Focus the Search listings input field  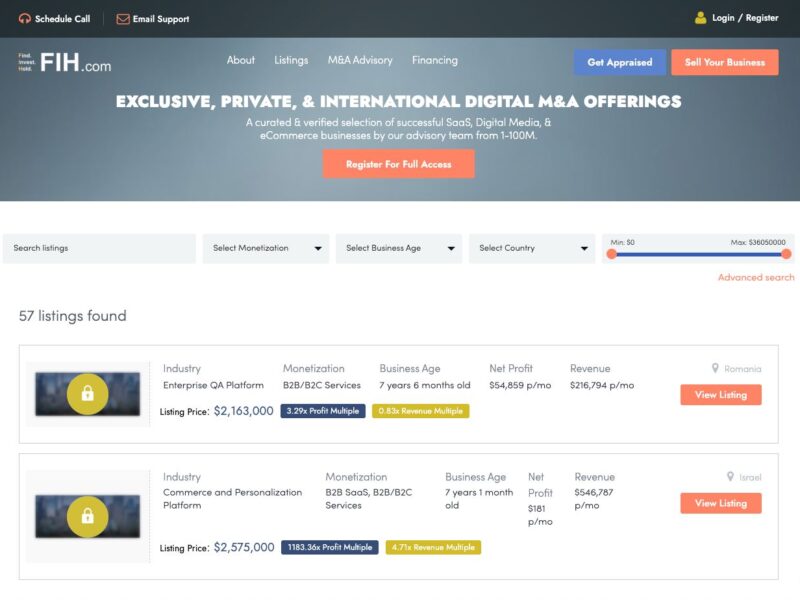click(x=99, y=248)
